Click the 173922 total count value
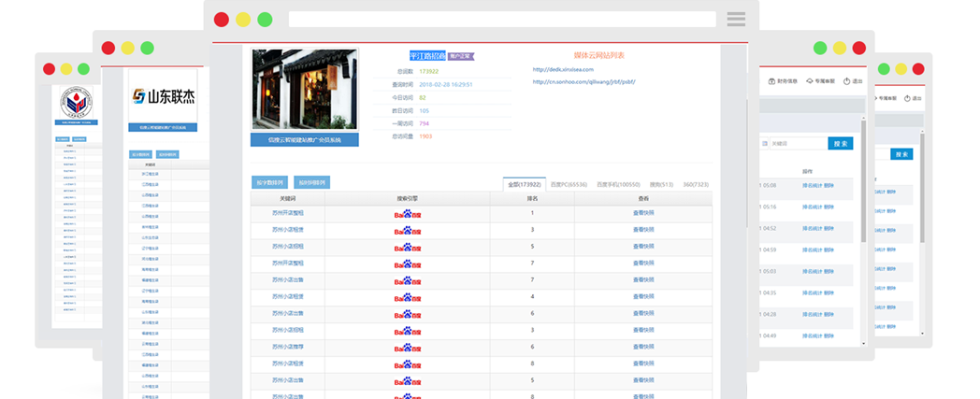Viewport: 980px width, 399px height. [428, 71]
